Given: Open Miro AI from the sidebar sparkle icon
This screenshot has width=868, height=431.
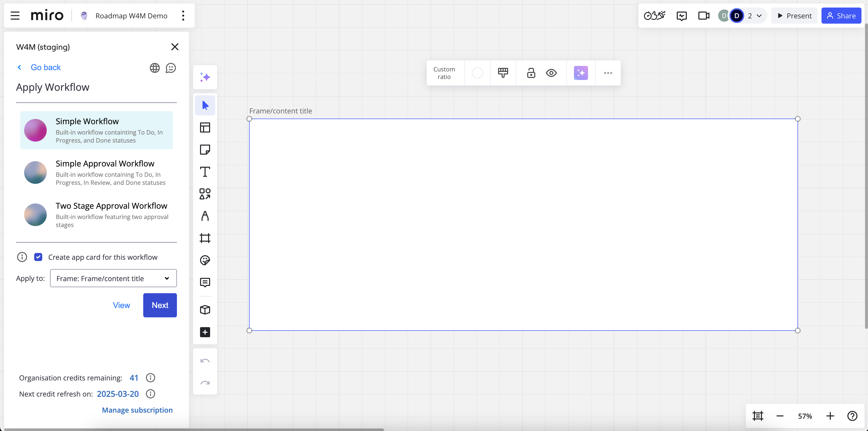Looking at the screenshot, I should 205,77.
